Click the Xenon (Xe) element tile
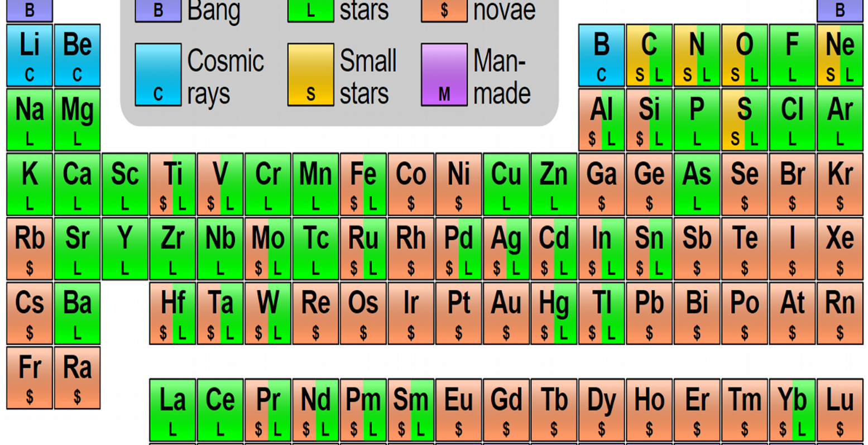The width and height of the screenshot is (868, 445). click(840, 249)
